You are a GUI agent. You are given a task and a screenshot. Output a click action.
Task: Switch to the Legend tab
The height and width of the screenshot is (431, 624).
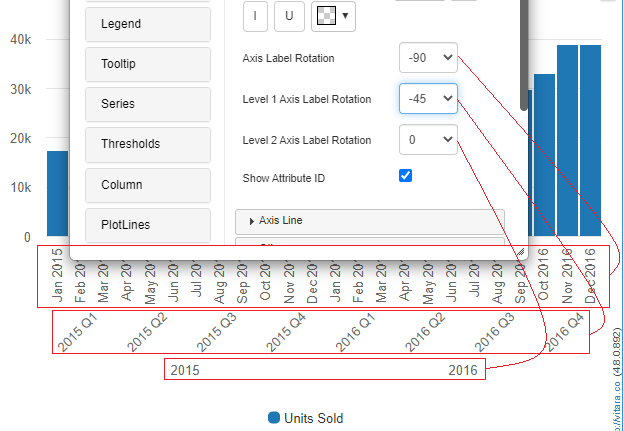(148, 24)
